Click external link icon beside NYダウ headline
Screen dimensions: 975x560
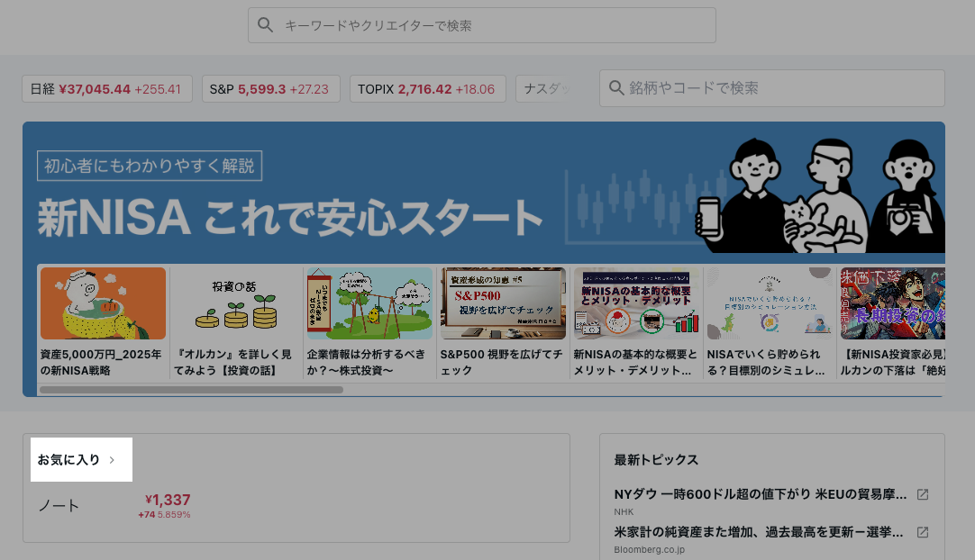pyautogui.click(x=923, y=494)
